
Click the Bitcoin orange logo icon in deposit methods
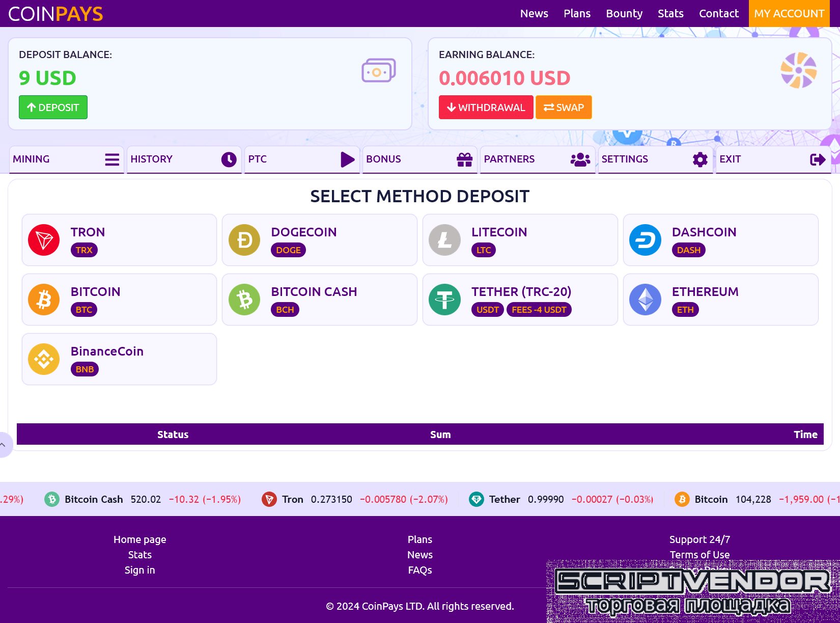(44, 300)
